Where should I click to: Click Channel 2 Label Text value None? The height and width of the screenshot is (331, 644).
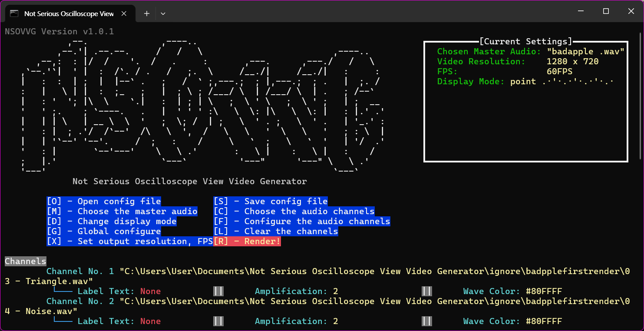pyautogui.click(x=151, y=321)
